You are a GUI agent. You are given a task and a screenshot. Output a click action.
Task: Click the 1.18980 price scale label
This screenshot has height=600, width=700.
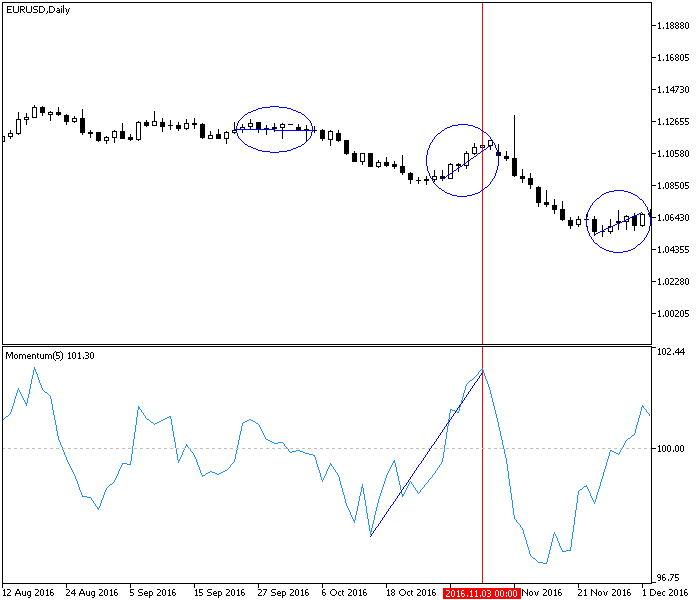(x=671, y=26)
